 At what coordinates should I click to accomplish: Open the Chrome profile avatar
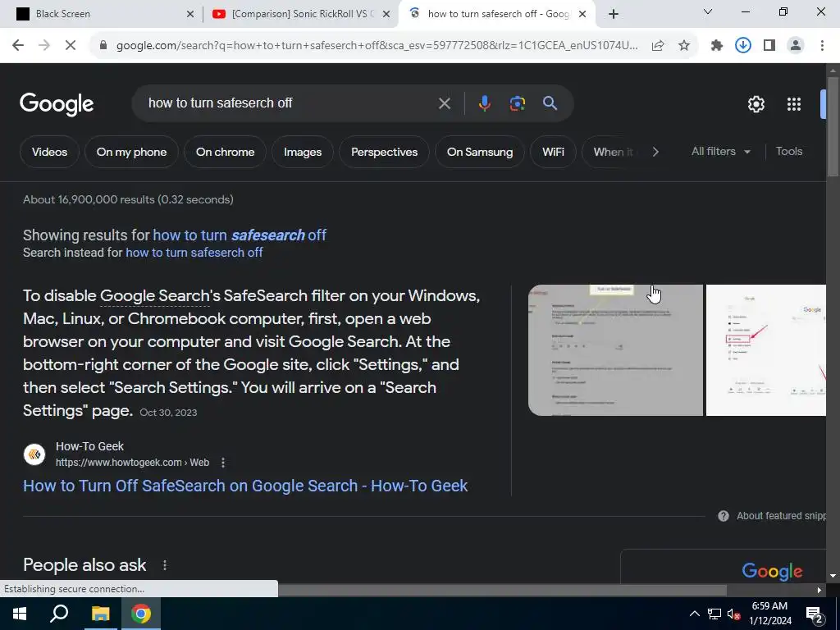pos(796,46)
